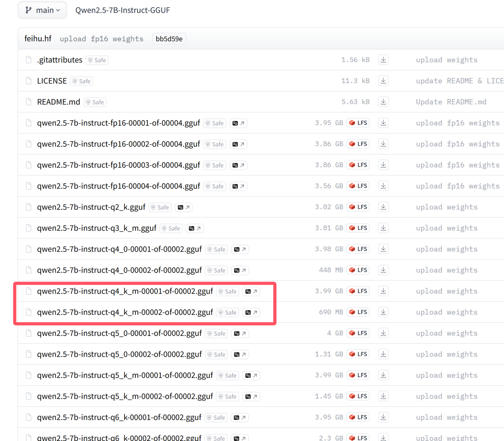The image size is (504, 441).
Task: Open qwen2.5-7b-instruct-q6_k-00001-of-00002.gguf file page
Action: 119,417
